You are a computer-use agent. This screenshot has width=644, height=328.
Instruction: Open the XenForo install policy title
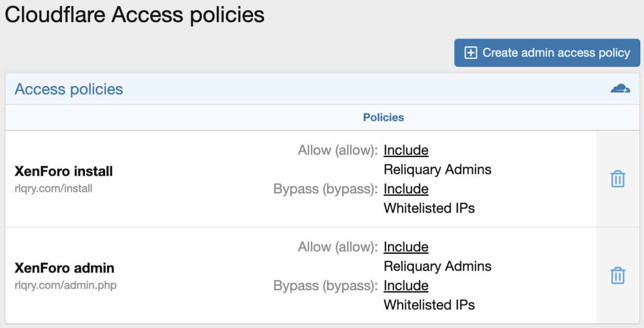pyautogui.click(x=64, y=171)
